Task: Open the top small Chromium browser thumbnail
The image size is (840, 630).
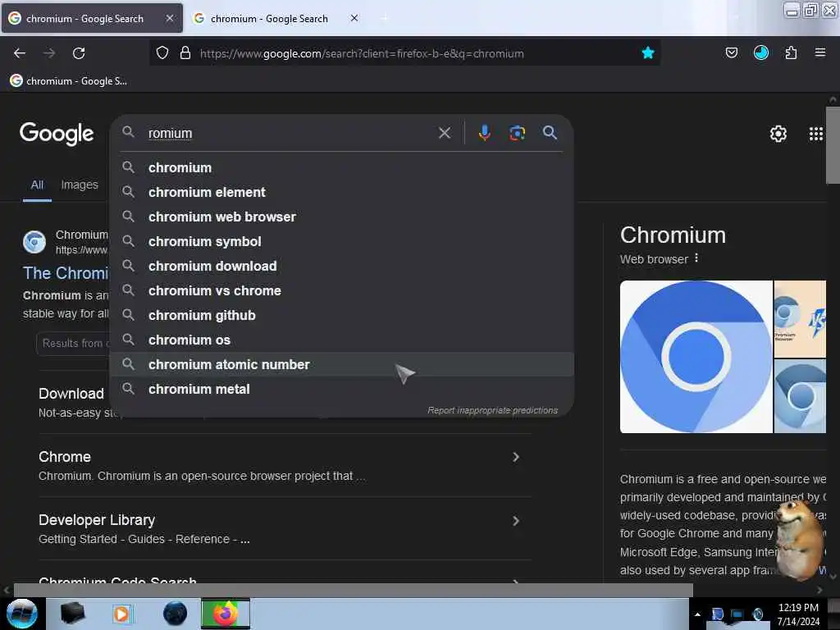Action: point(800,319)
